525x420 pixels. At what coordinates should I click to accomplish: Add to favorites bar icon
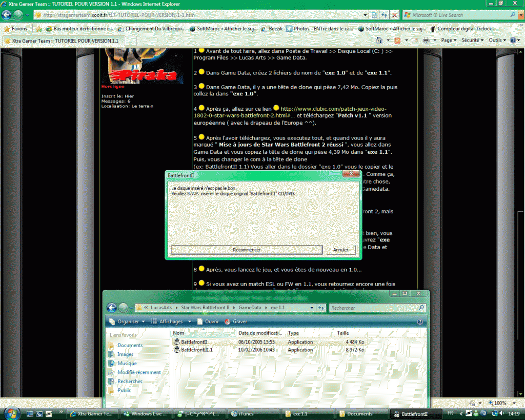tap(39, 29)
